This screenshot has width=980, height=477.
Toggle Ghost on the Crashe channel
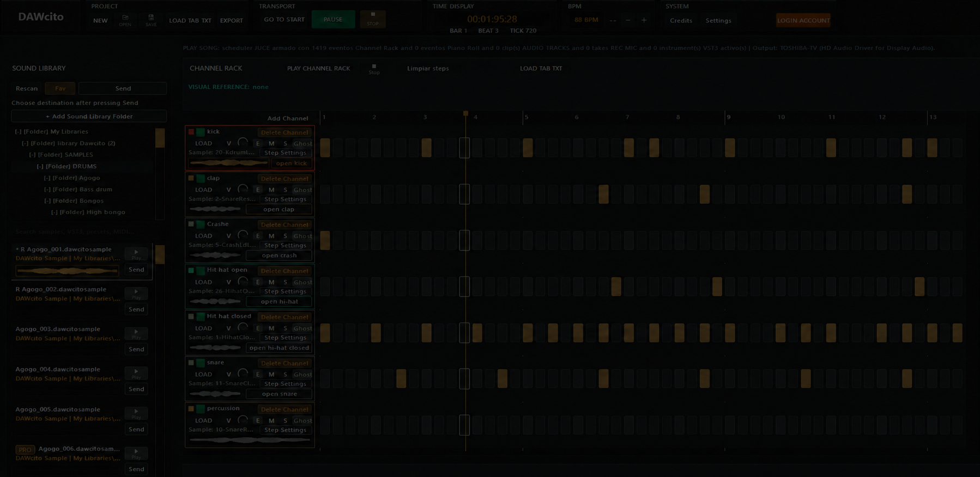[x=303, y=236]
